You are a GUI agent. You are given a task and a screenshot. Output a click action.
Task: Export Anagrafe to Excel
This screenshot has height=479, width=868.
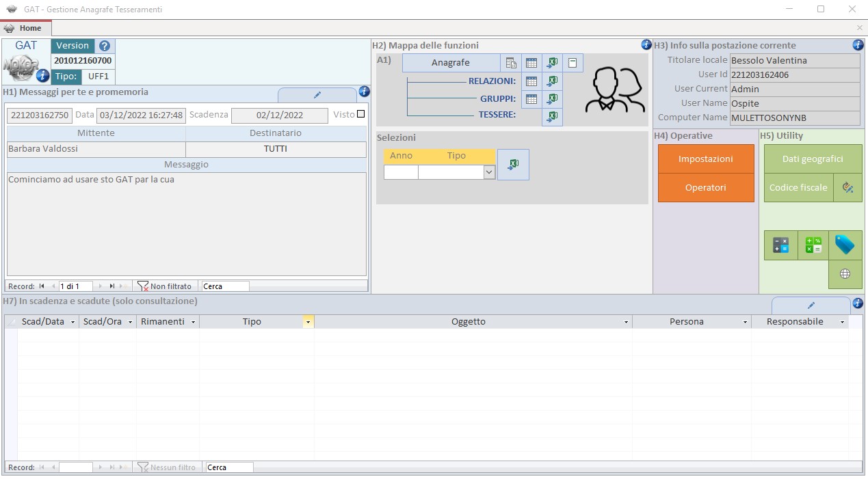[x=552, y=63]
